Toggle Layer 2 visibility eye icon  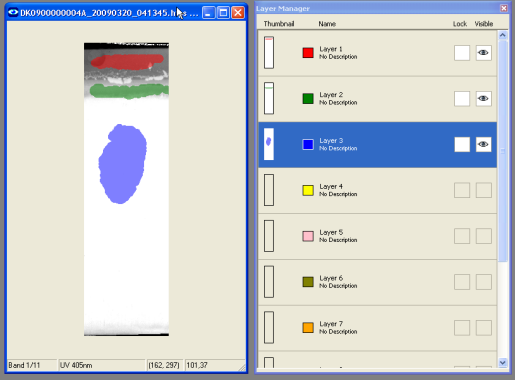tap(483, 99)
